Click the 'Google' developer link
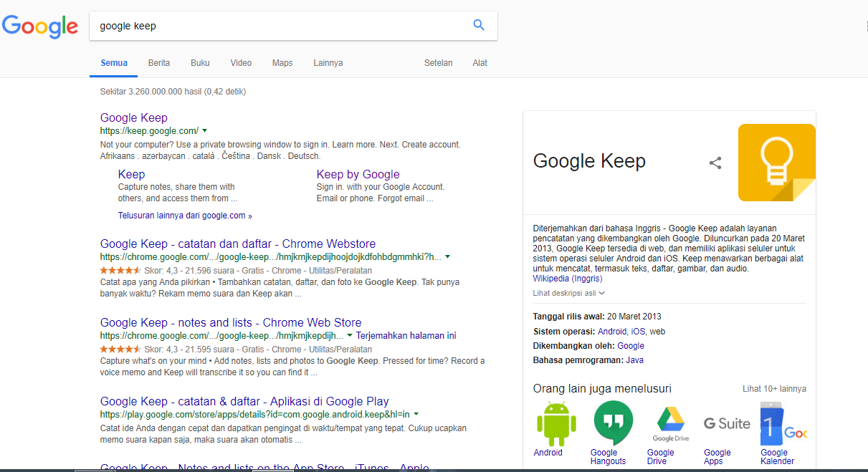Screen dimensions: 868x472 click(x=631, y=346)
